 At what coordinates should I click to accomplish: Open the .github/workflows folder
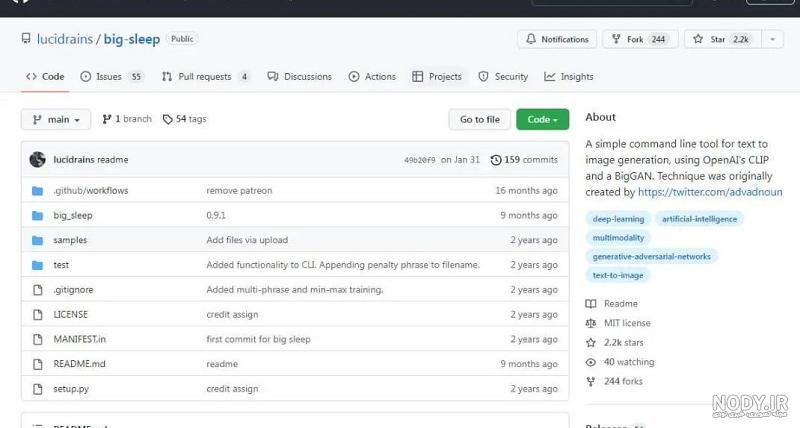pyautogui.click(x=91, y=190)
